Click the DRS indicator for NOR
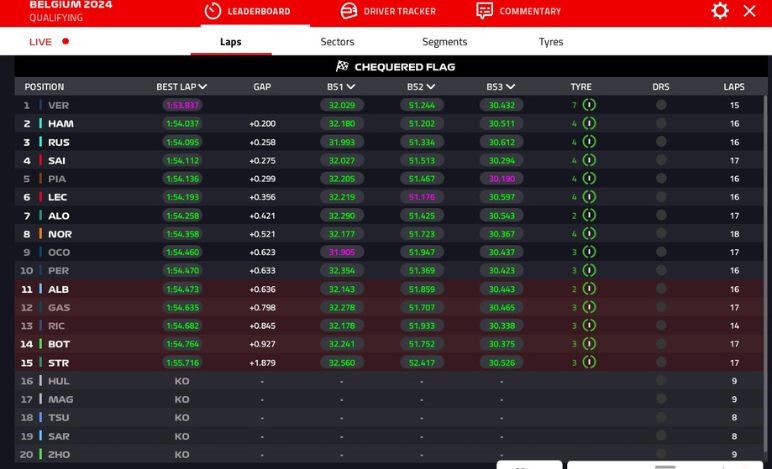The width and height of the screenshot is (772, 469). pyautogui.click(x=661, y=234)
